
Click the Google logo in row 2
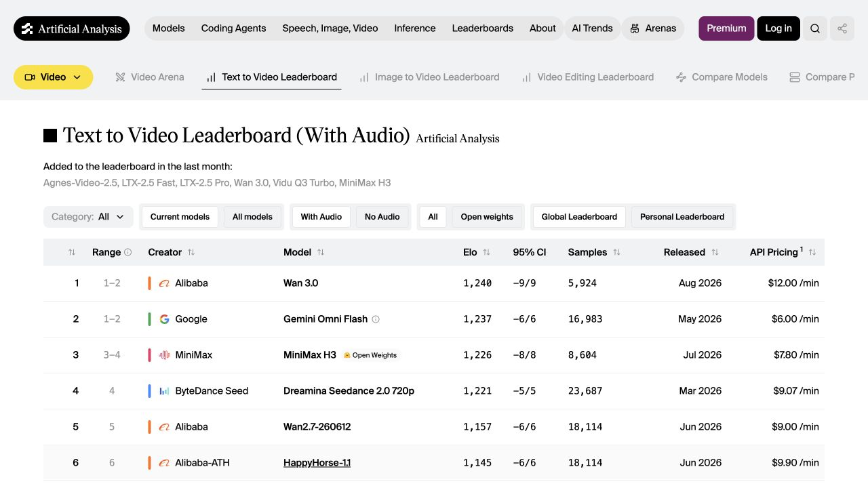tap(164, 319)
